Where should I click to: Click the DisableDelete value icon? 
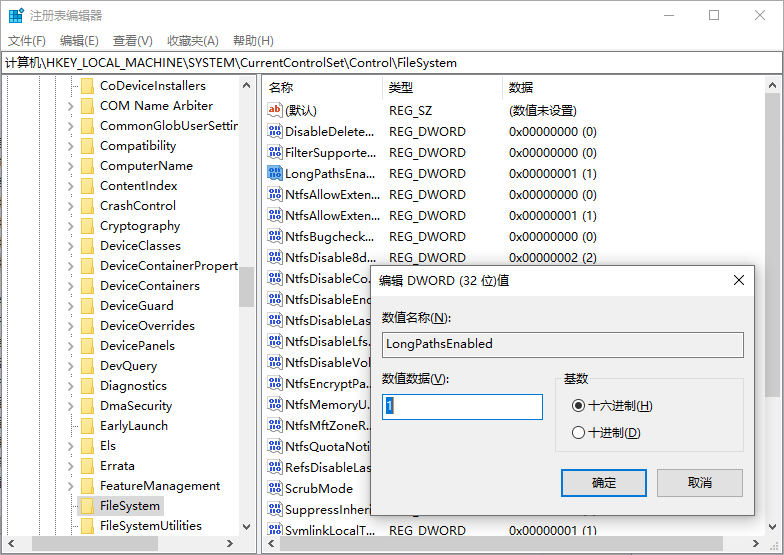pyautogui.click(x=276, y=131)
